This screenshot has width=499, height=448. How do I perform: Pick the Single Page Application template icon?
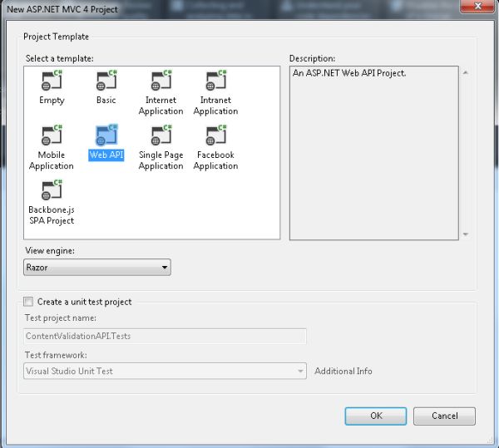coord(161,135)
